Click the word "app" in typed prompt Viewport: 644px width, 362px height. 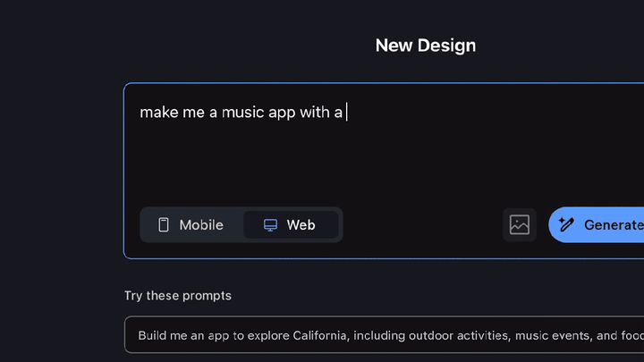coord(282,113)
